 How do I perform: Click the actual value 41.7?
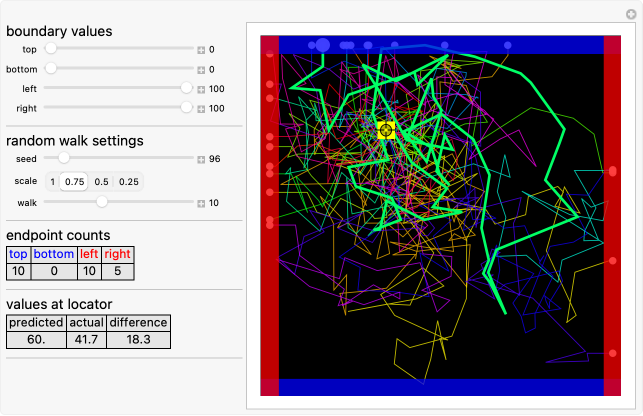coord(87,340)
